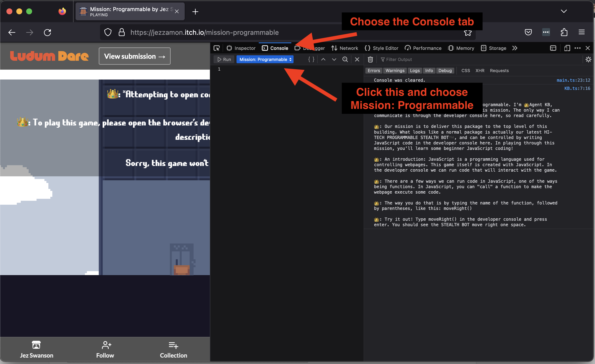The image size is (595, 364).
Task: Follow the game creator
Action: [105, 350]
